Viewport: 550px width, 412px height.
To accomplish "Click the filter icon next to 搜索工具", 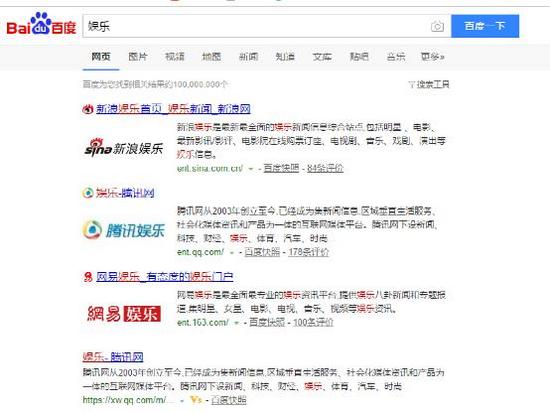I will (411, 85).
